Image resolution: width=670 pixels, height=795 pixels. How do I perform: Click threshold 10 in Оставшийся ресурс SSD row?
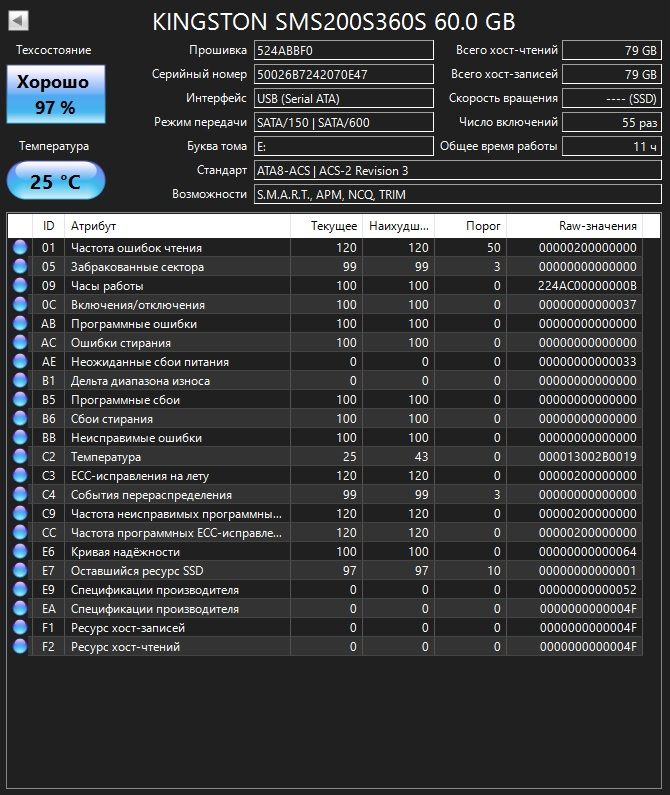(x=493, y=571)
